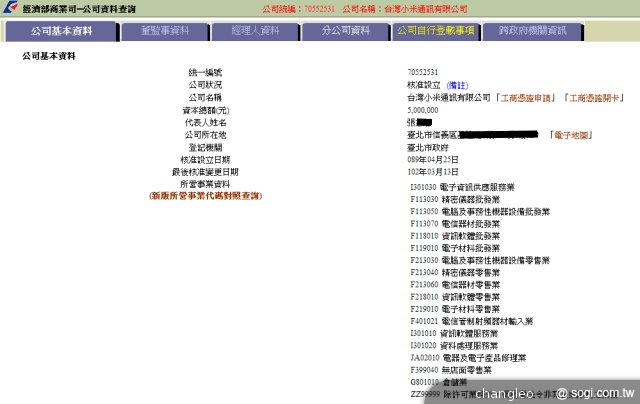Viewport: 640px width, 404px height.
Task: Open the 公司自行登載事項 tab
Action: tap(436, 31)
